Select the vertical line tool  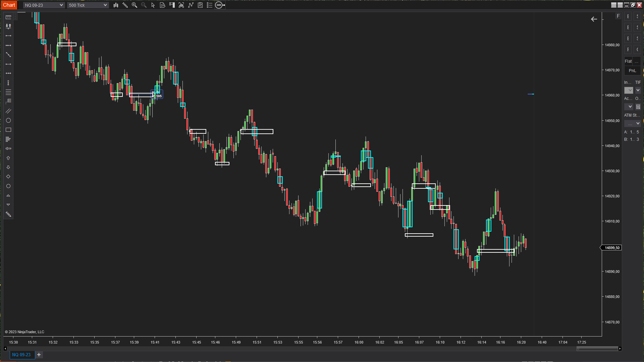[x=8, y=83]
